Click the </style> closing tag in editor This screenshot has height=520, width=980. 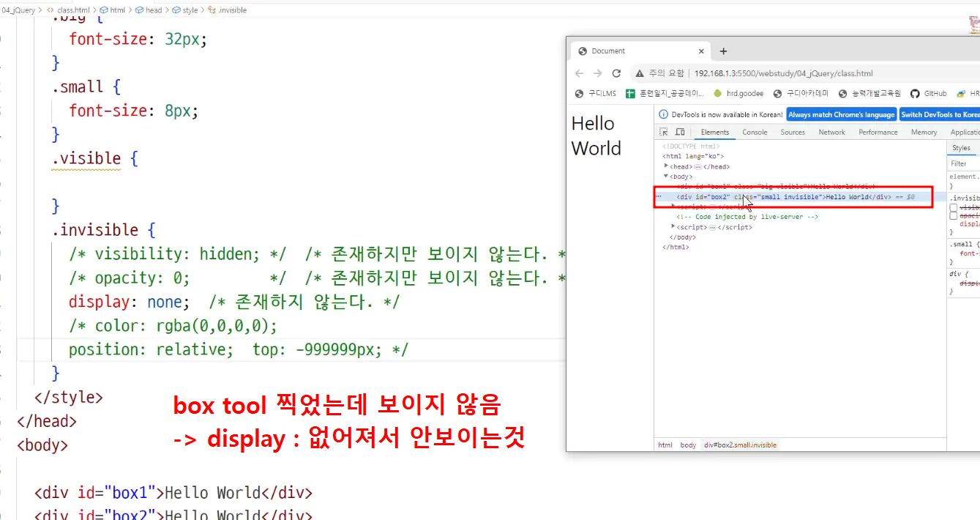[69, 398]
